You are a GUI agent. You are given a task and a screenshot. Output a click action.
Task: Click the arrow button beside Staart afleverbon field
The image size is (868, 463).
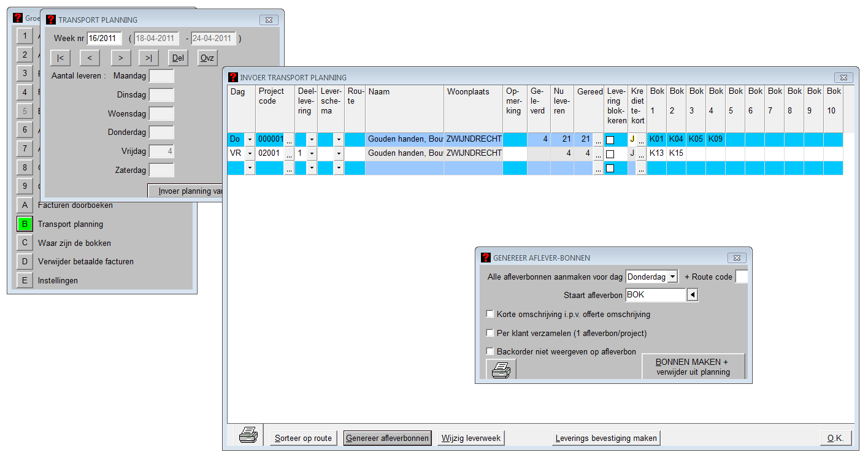692,295
